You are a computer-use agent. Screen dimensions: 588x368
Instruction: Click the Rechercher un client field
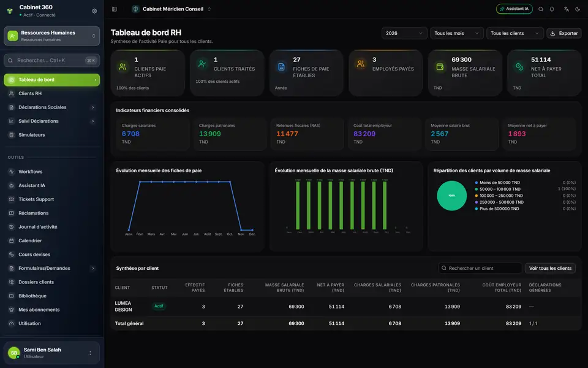click(480, 268)
